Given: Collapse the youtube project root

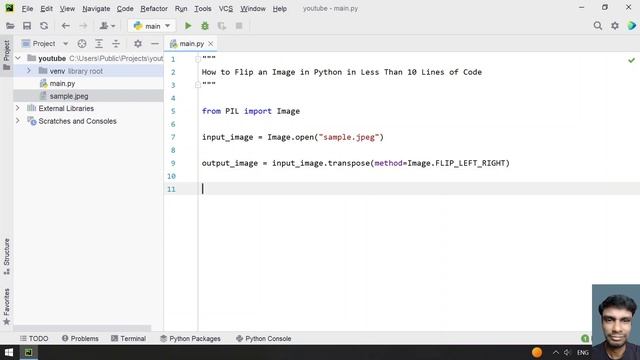Looking at the screenshot, I should coord(18,58).
